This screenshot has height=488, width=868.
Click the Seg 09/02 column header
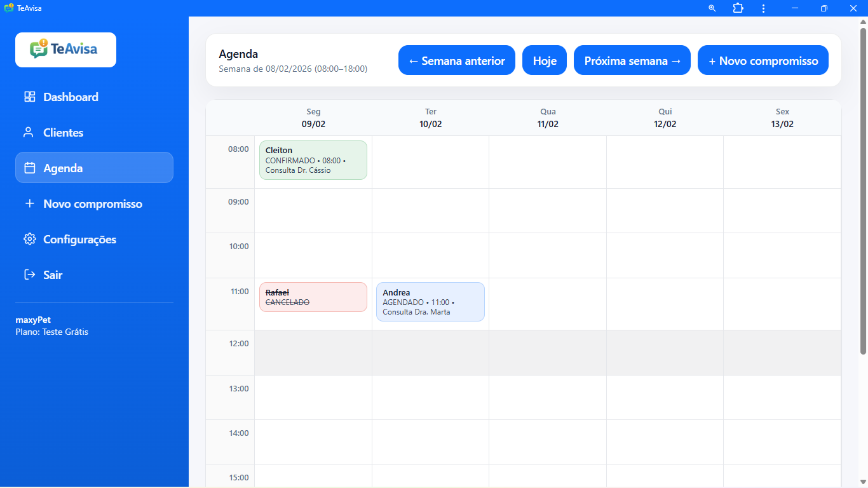pos(313,118)
